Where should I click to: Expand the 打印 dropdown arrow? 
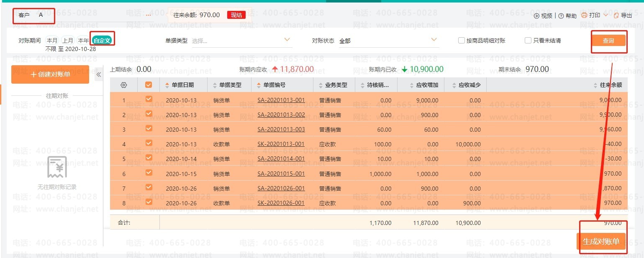(606, 15)
